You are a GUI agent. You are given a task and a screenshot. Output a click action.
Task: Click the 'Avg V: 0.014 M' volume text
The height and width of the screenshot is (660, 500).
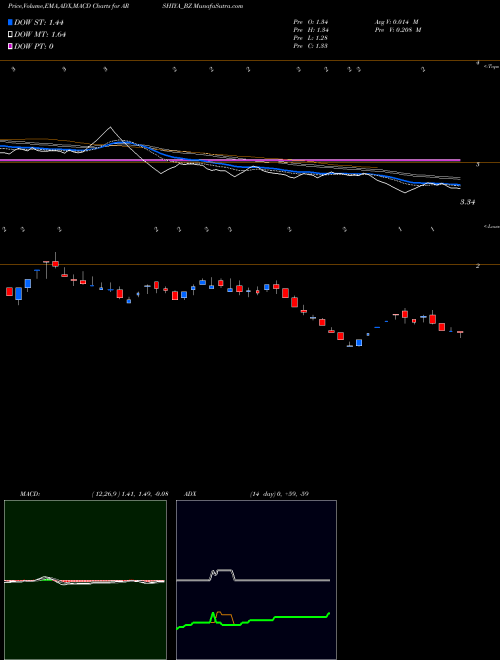pos(396,22)
